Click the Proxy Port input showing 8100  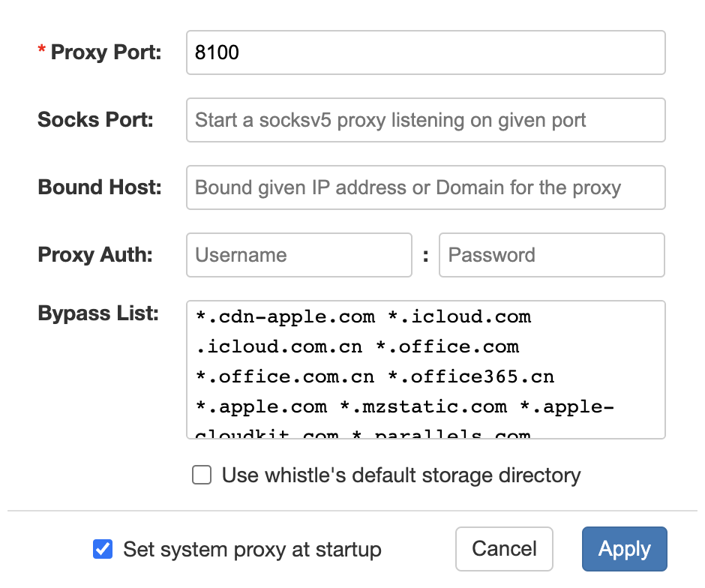(424, 52)
